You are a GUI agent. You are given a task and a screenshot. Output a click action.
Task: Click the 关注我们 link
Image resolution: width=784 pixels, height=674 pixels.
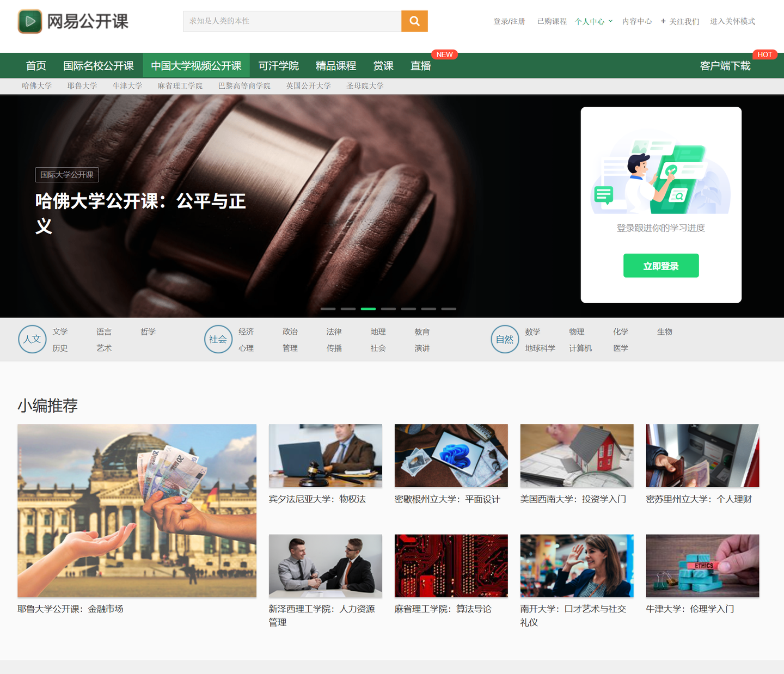pos(684,21)
